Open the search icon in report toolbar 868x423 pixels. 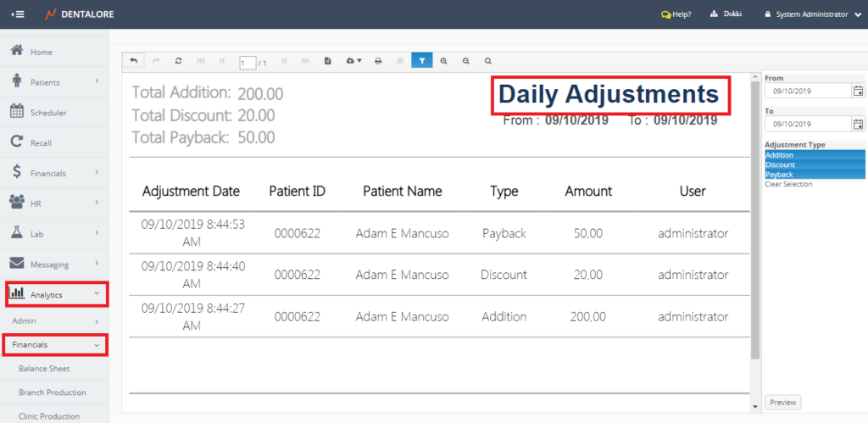point(487,61)
